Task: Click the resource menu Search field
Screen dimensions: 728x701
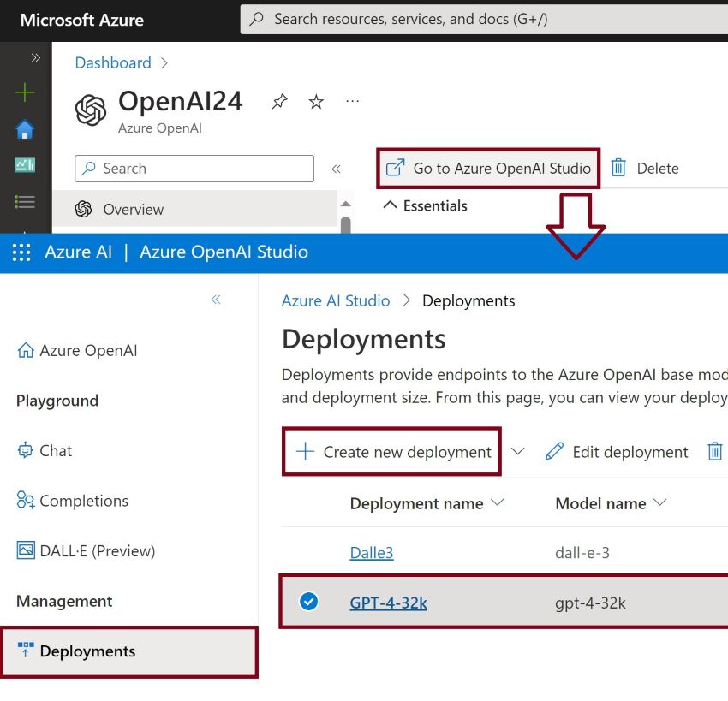Action: (x=194, y=168)
